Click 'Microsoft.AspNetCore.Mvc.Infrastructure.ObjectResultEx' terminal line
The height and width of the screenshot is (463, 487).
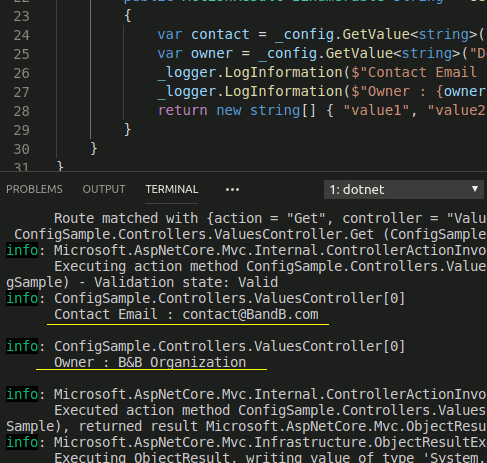coord(270,442)
